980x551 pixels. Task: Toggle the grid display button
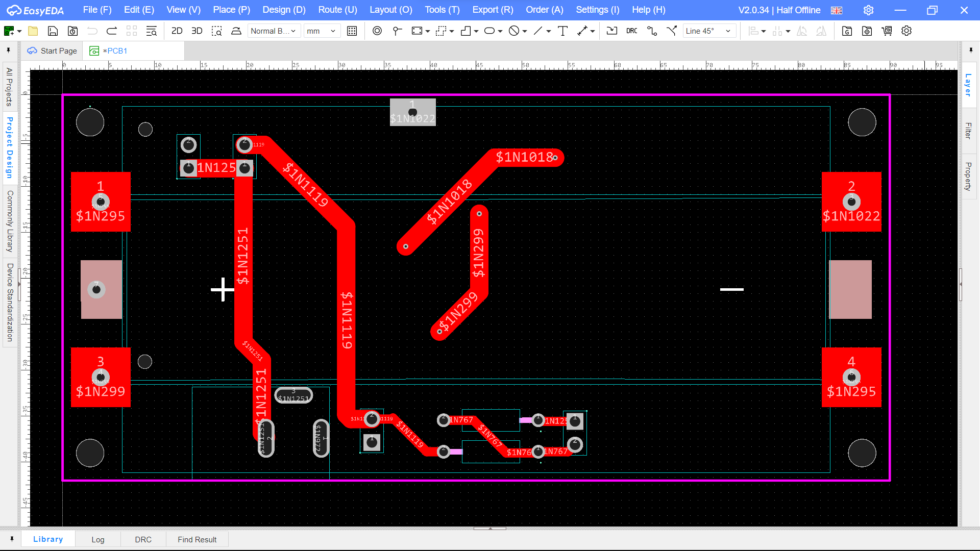352,31
